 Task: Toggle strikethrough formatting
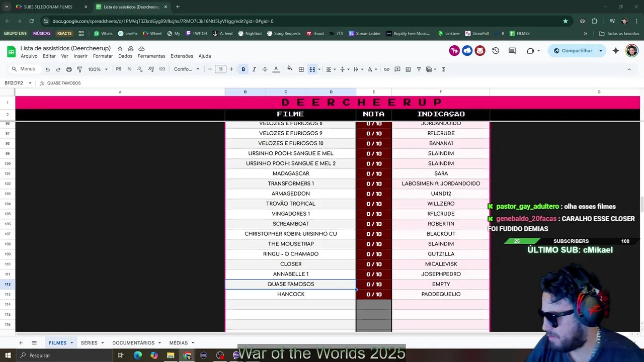[265, 69]
